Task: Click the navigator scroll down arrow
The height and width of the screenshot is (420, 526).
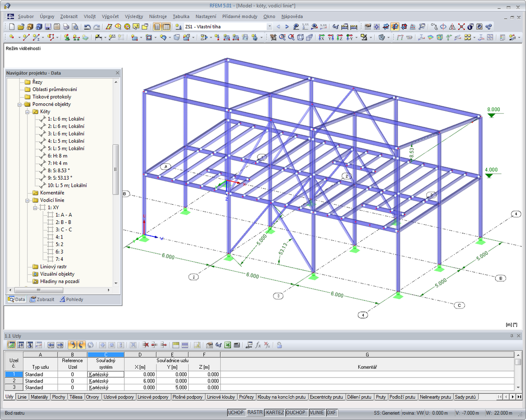Action: (116, 283)
